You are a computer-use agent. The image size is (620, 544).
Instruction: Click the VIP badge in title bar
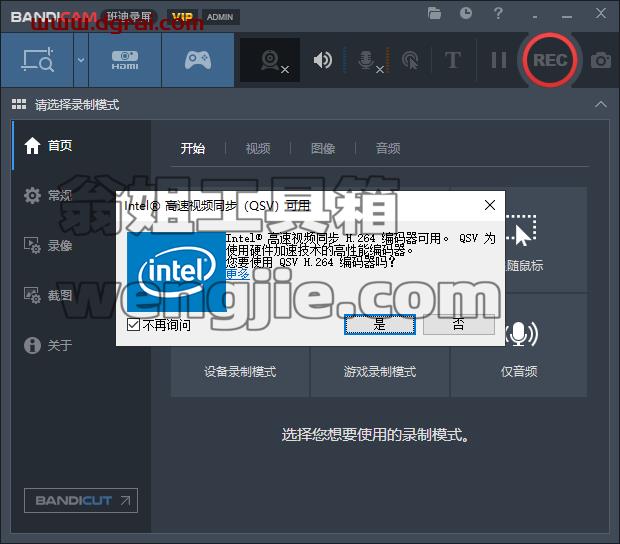182,17
